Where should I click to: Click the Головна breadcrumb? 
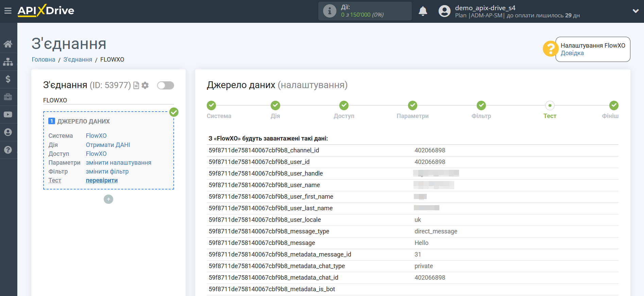(x=44, y=60)
